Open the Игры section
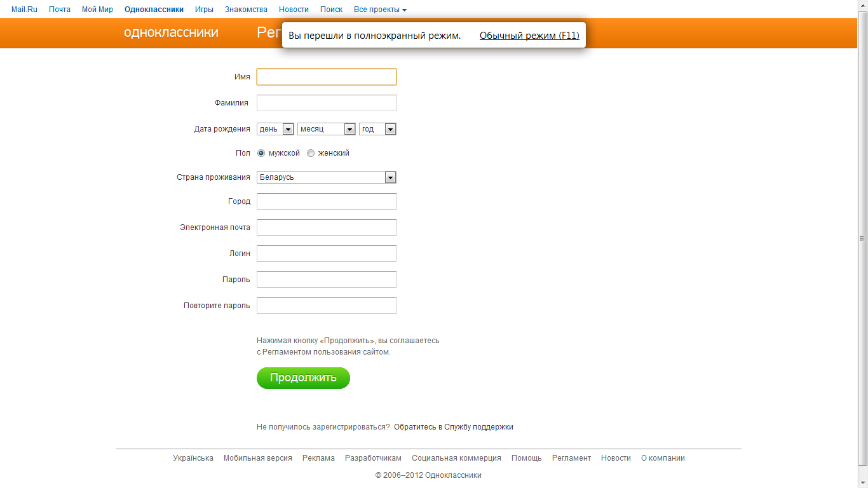This screenshot has width=868, height=488. click(x=204, y=10)
